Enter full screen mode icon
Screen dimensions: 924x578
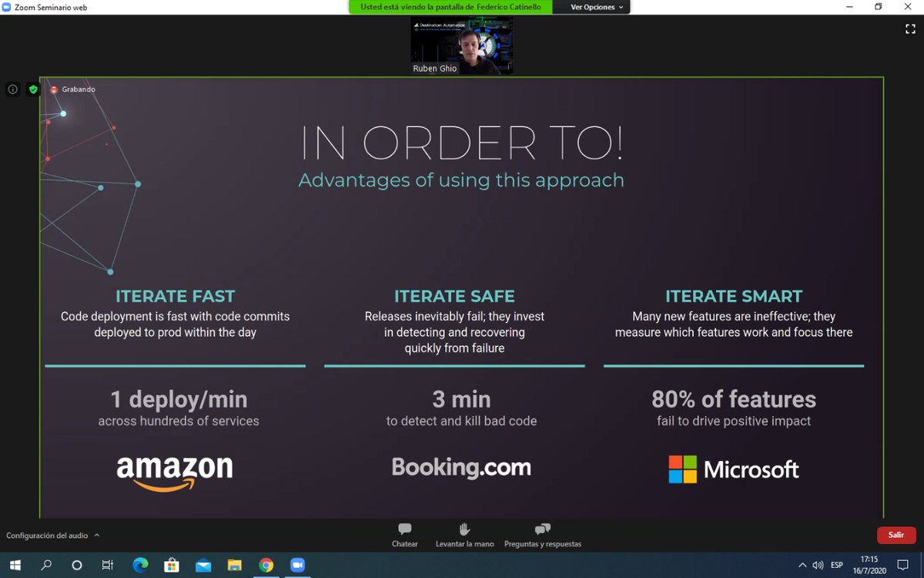click(910, 29)
